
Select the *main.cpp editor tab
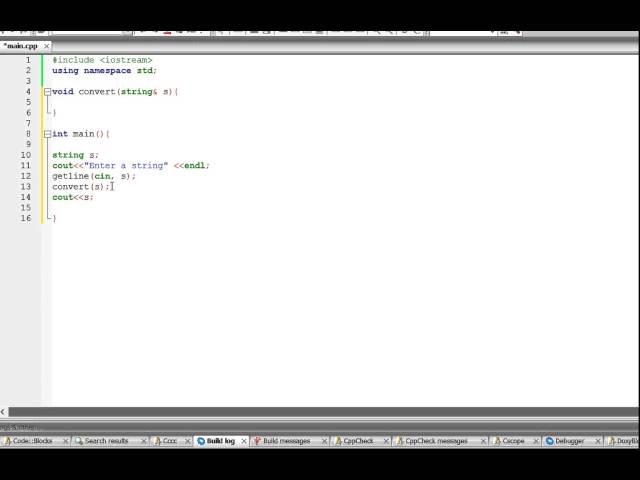point(22,46)
